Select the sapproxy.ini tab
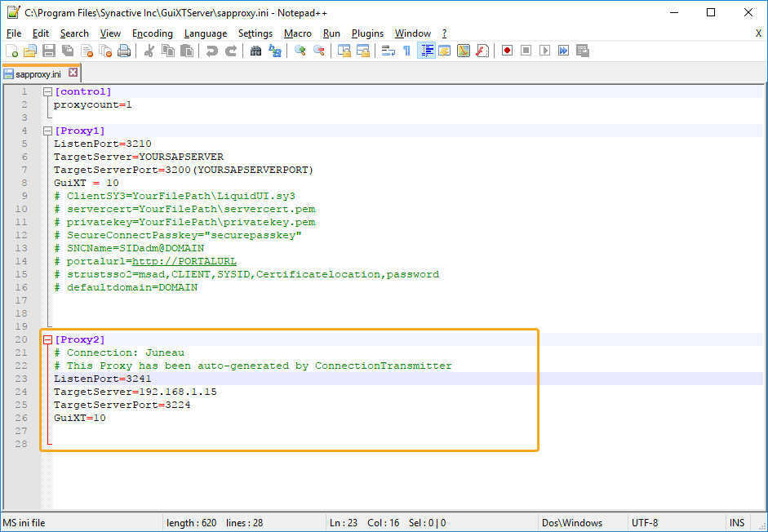This screenshot has height=532, width=768. tap(38, 74)
